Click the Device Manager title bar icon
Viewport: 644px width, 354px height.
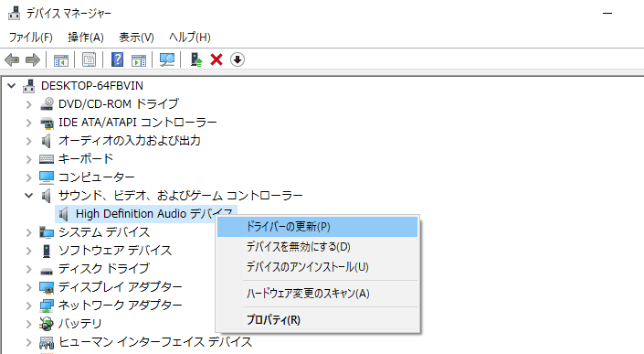pos(14,13)
